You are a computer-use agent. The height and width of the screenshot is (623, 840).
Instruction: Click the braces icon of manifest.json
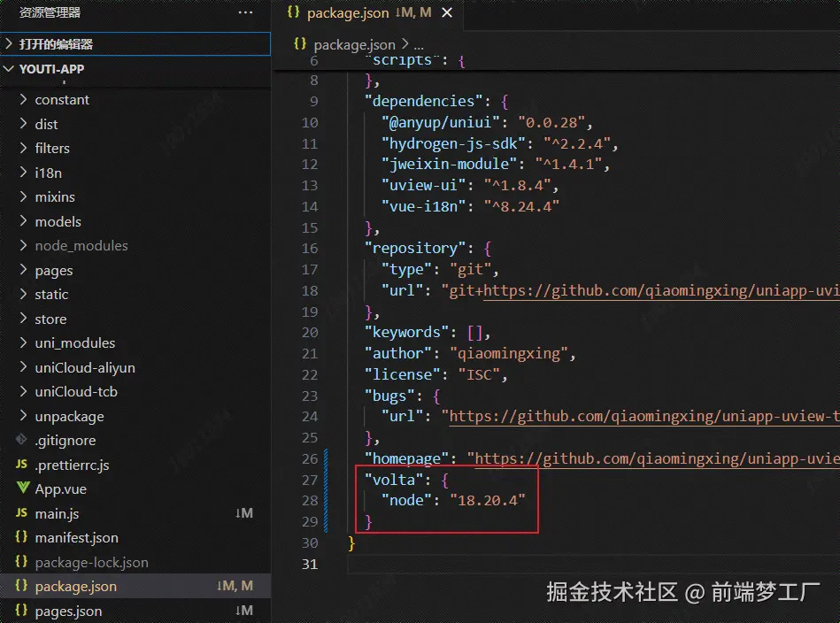(x=21, y=537)
